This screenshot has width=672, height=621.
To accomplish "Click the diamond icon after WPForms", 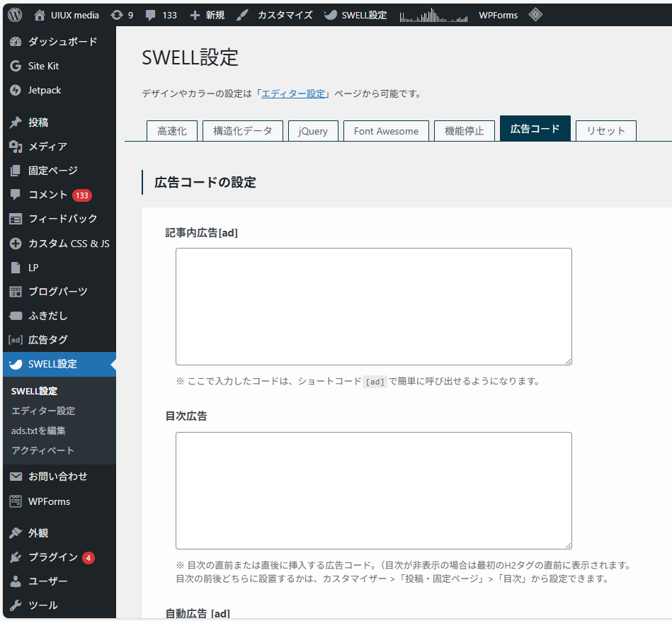I will 535,14.
